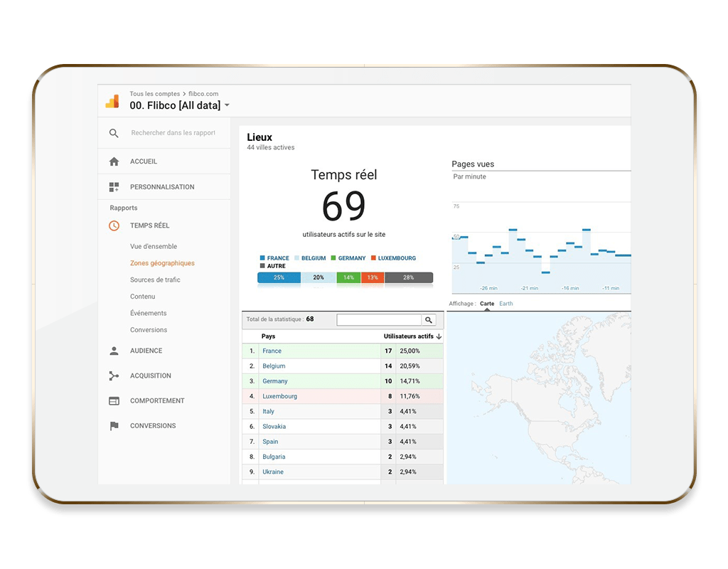Select Conversions under Temps réel
The width and height of the screenshot is (728, 569).
tap(149, 330)
